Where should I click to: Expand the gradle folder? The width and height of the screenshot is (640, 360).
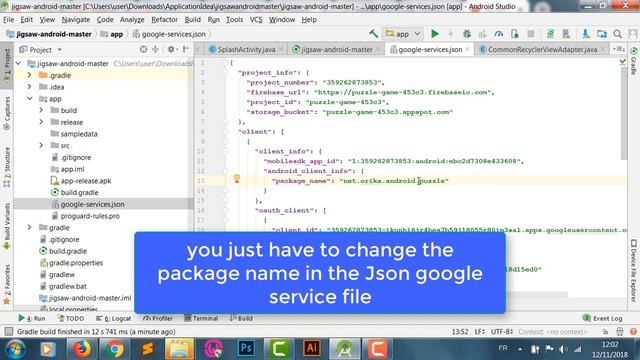click(x=29, y=227)
